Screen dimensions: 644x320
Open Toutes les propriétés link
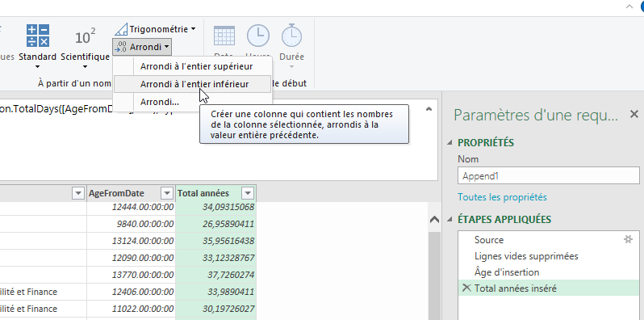coord(502,197)
